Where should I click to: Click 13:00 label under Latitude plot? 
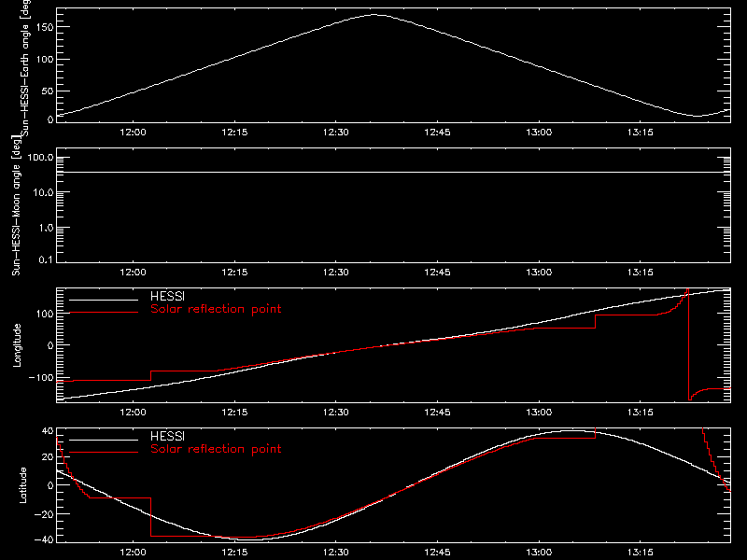point(539,553)
